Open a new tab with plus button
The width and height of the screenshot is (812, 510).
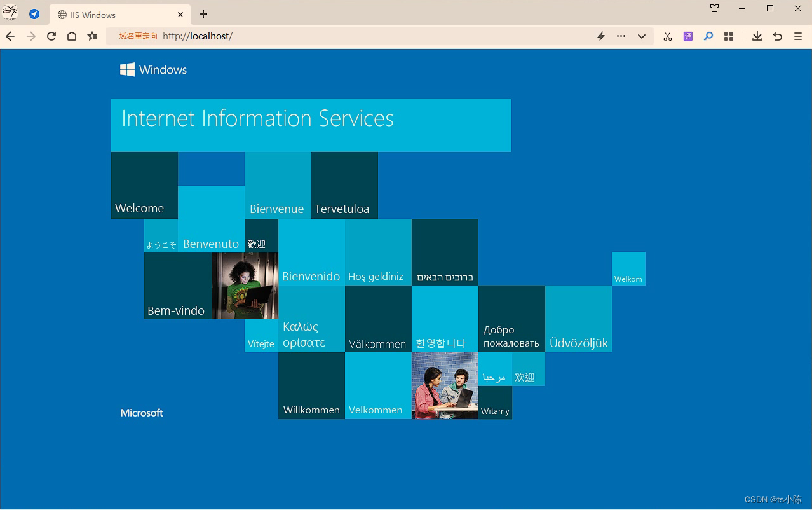pos(203,14)
